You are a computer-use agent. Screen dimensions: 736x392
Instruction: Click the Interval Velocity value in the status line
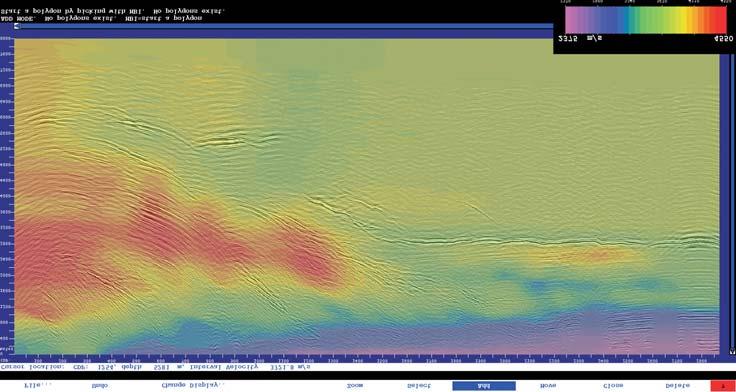point(291,367)
